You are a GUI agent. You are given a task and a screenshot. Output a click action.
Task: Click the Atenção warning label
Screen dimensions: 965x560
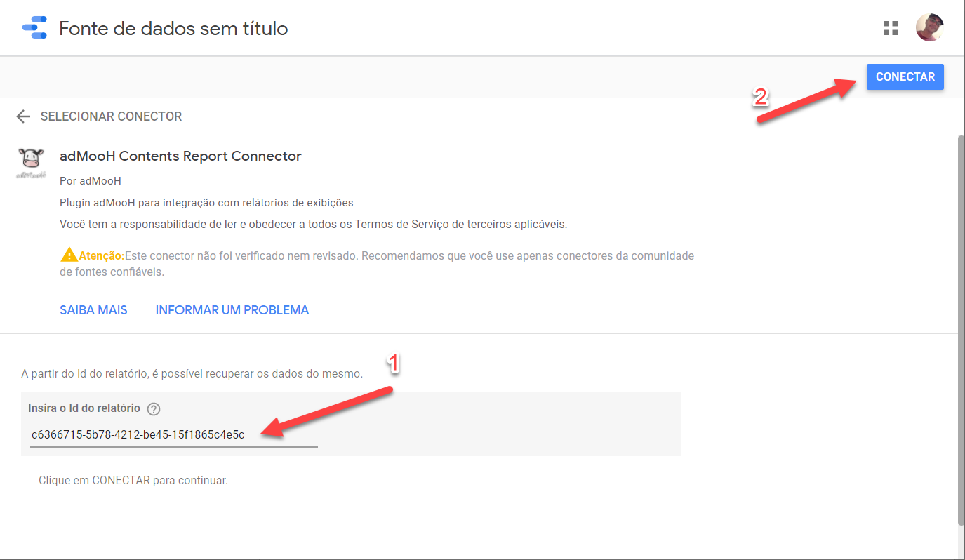(101, 255)
